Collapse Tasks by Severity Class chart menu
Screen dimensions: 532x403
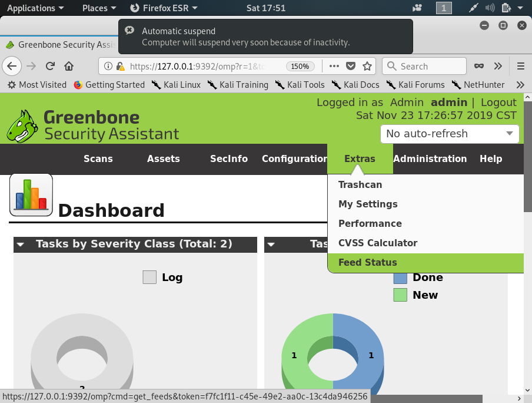(x=21, y=245)
